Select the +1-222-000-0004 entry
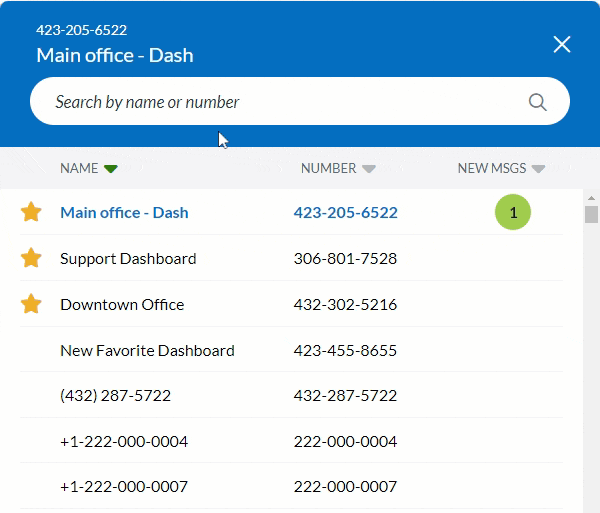 click(124, 441)
